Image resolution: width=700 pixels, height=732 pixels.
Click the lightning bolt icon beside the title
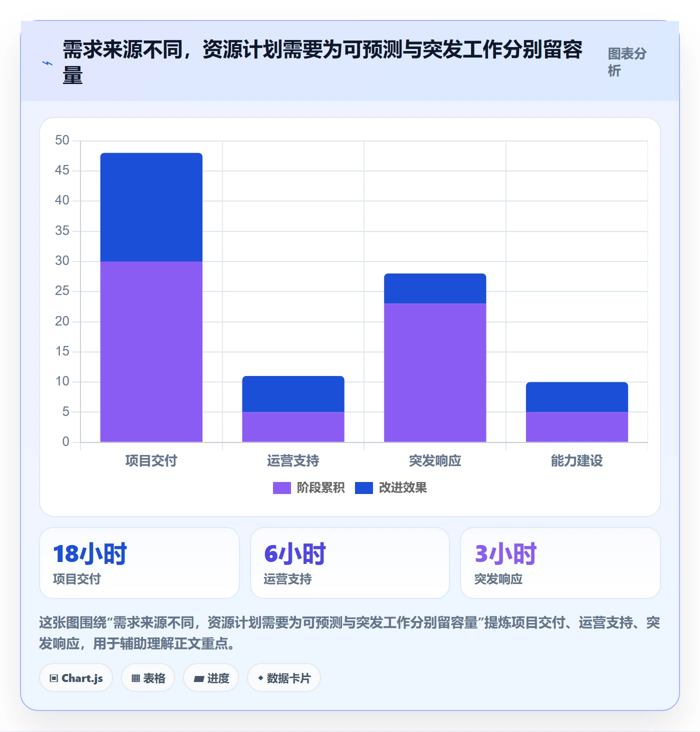(x=47, y=63)
